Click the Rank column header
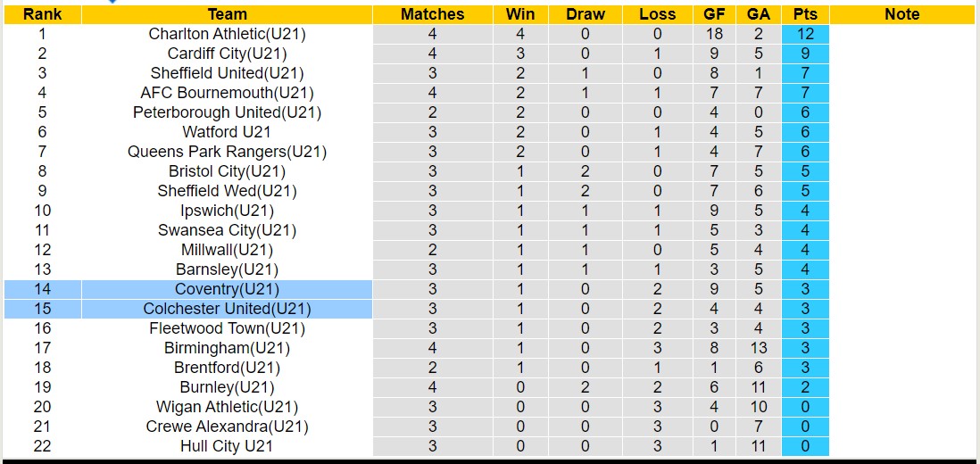 42,14
